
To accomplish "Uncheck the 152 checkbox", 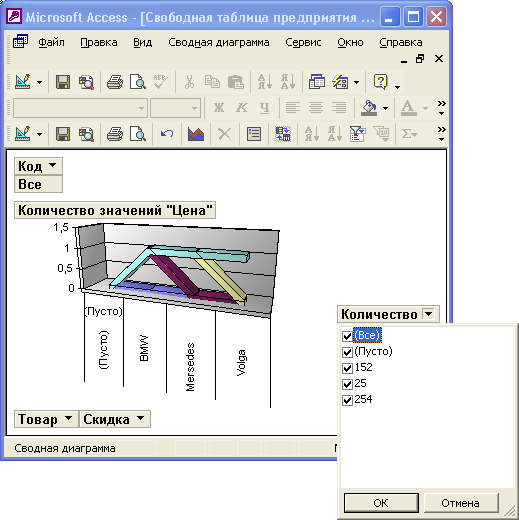I will click(x=347, y=368).
